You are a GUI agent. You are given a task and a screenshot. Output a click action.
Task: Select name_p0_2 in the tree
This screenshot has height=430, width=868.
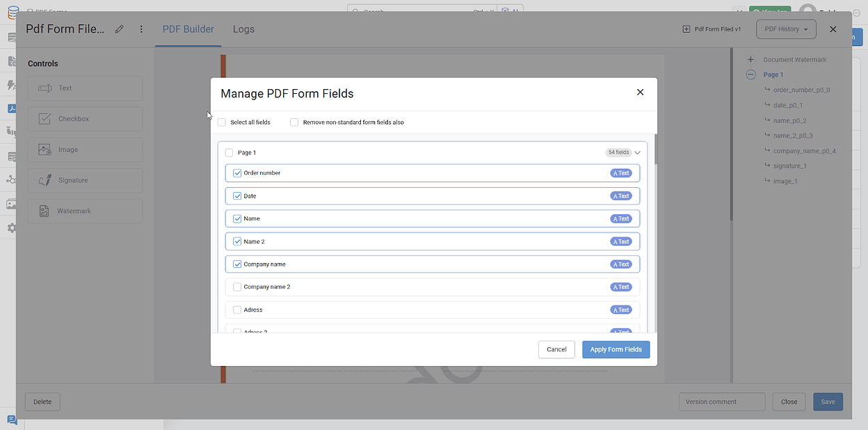click(789, 120)
